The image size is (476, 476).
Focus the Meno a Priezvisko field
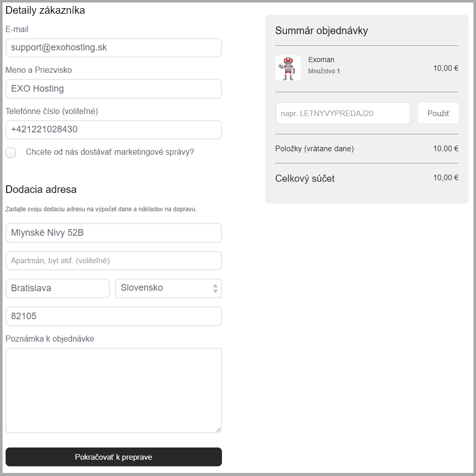point(114,89)
